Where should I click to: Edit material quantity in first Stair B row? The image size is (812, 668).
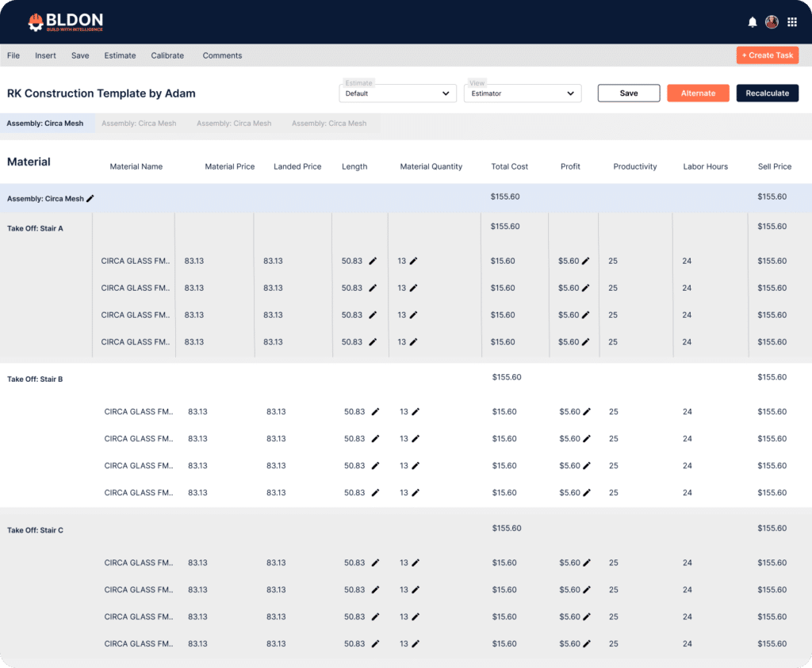pyautogui.click(x=416, y=412)
